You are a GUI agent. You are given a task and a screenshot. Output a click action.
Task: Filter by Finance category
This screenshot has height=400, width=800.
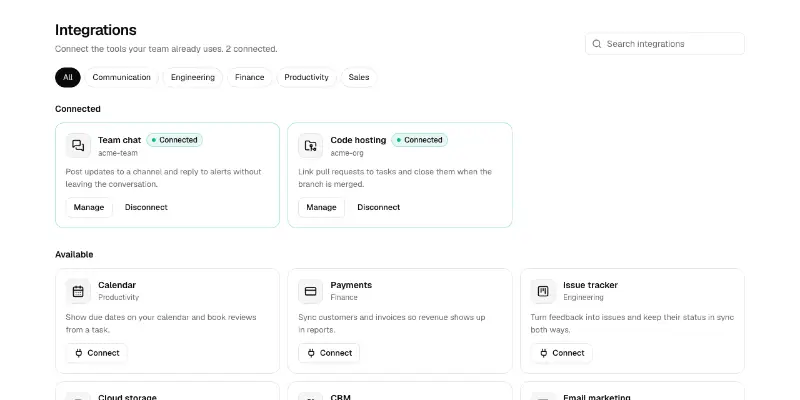tap(249, 78)
